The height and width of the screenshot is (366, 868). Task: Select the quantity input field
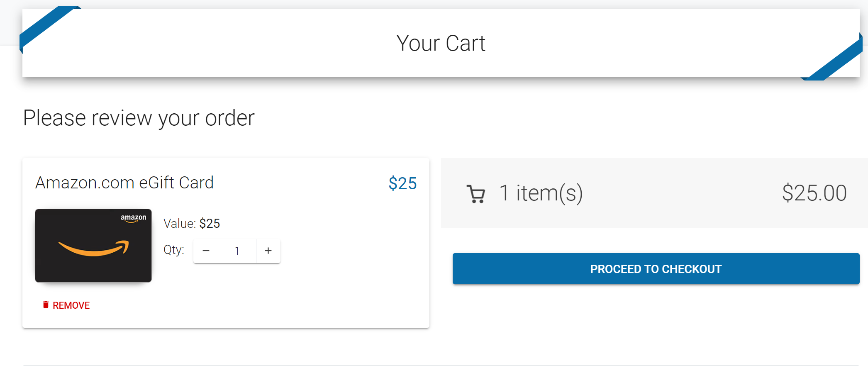tap(237, 251)
